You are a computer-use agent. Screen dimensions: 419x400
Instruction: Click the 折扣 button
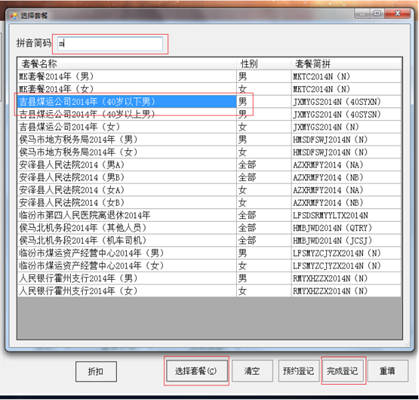96,371
